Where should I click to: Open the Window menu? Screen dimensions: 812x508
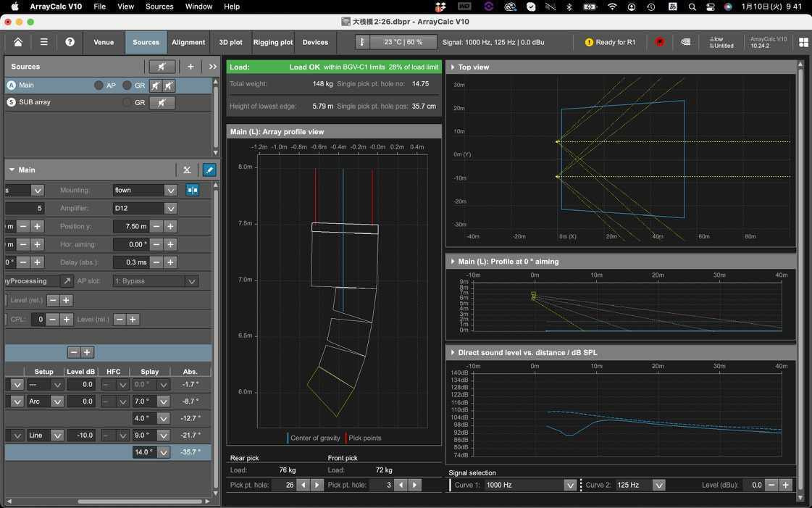pyautogui.click(x=199, y=7)
